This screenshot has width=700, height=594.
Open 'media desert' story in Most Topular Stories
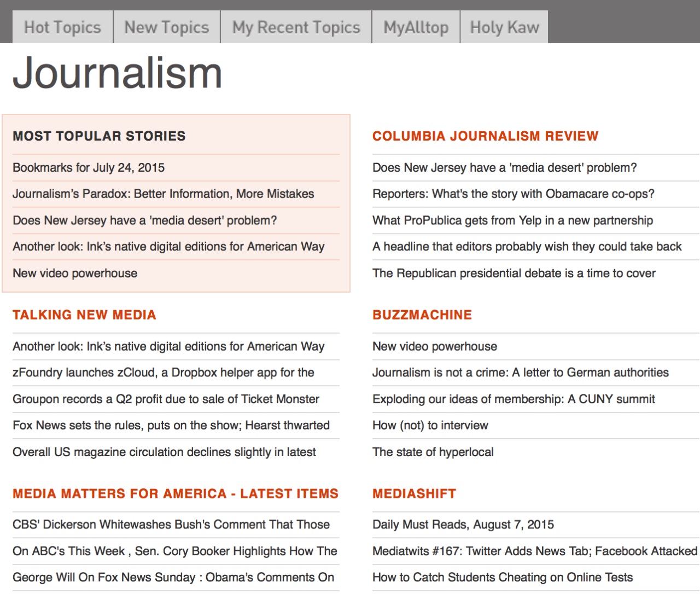click(145, 221)
